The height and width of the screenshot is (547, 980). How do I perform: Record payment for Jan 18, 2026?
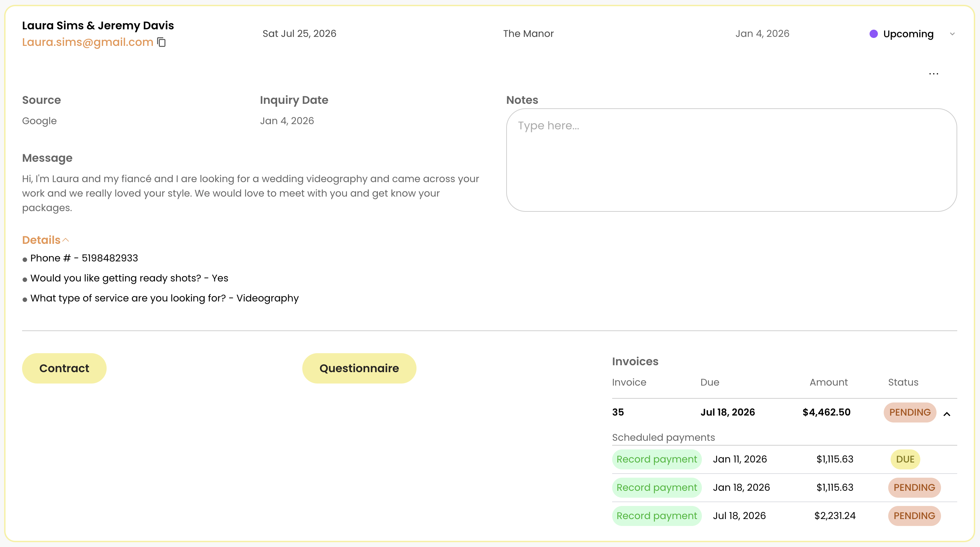point(656,487)
